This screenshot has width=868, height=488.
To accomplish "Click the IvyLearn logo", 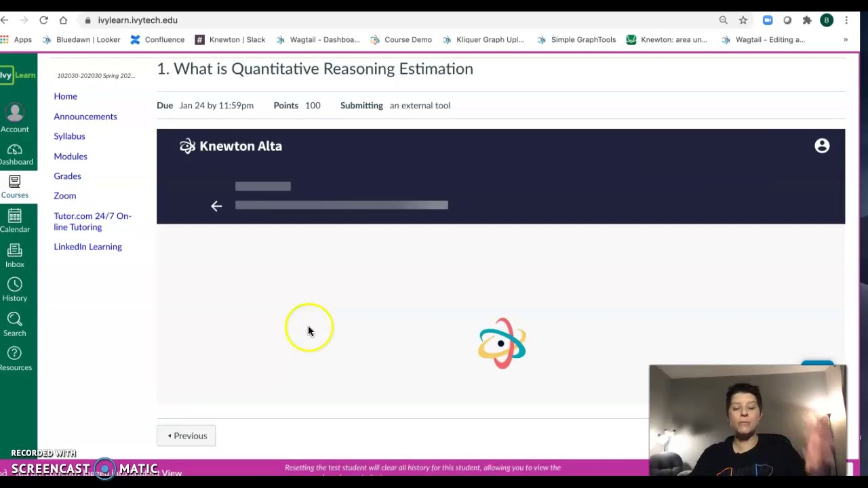I will coord(18,75).
